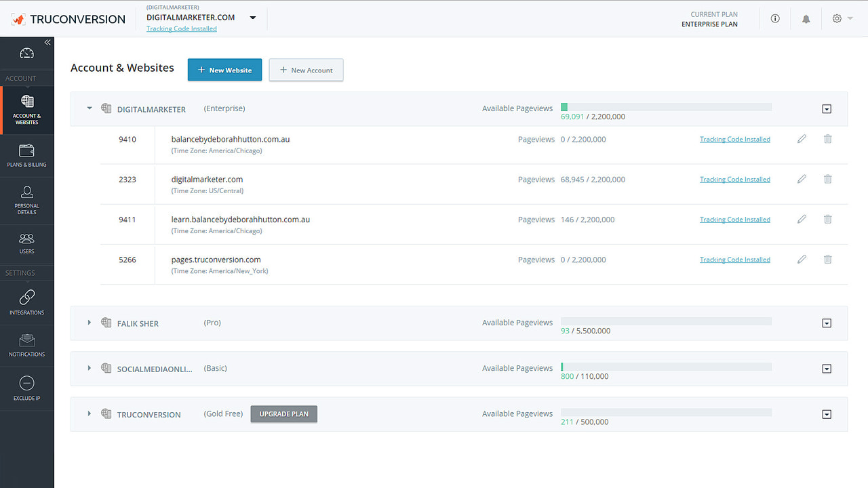868x488 pixels.
Task: Open Tracking Code Installed link in header
Action: click(x=182, y=28)
